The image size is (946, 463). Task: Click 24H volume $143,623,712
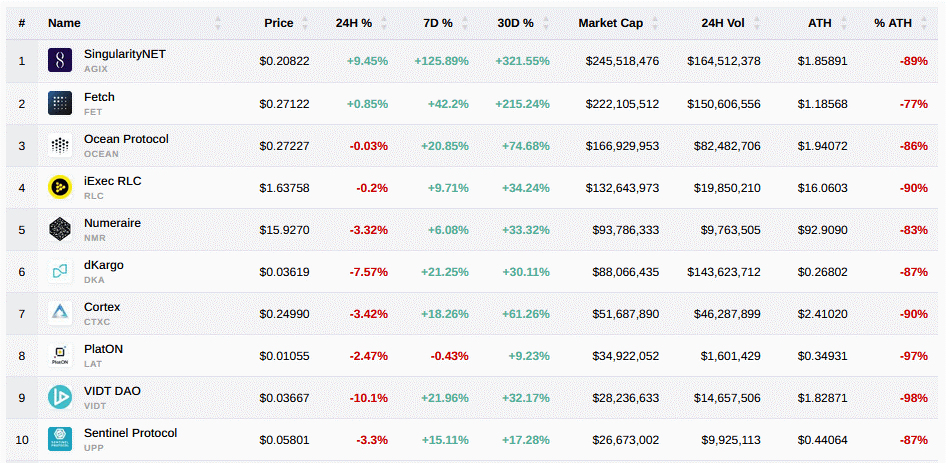(x=724, y=272)
